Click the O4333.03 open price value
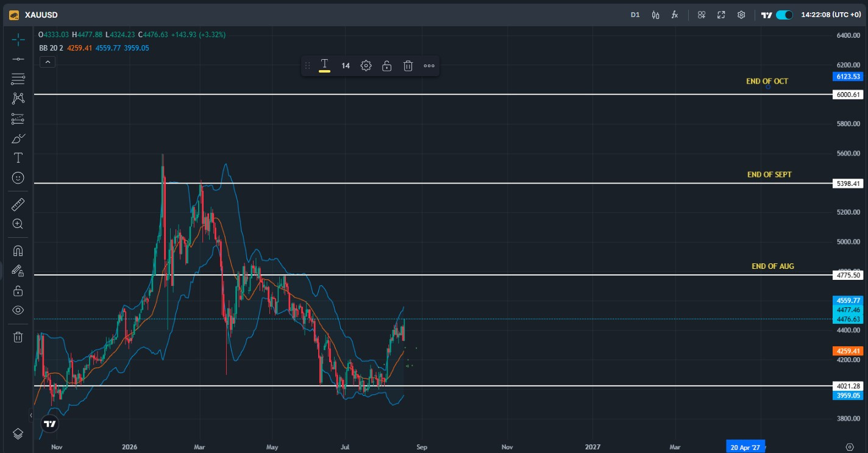This screenshot has height=453, width=868. pos(54,35)
